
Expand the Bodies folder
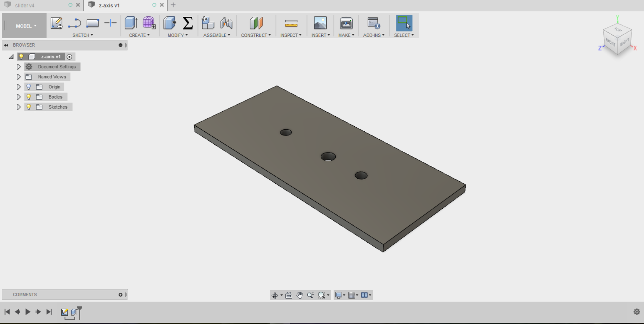(x=19, y=97)
